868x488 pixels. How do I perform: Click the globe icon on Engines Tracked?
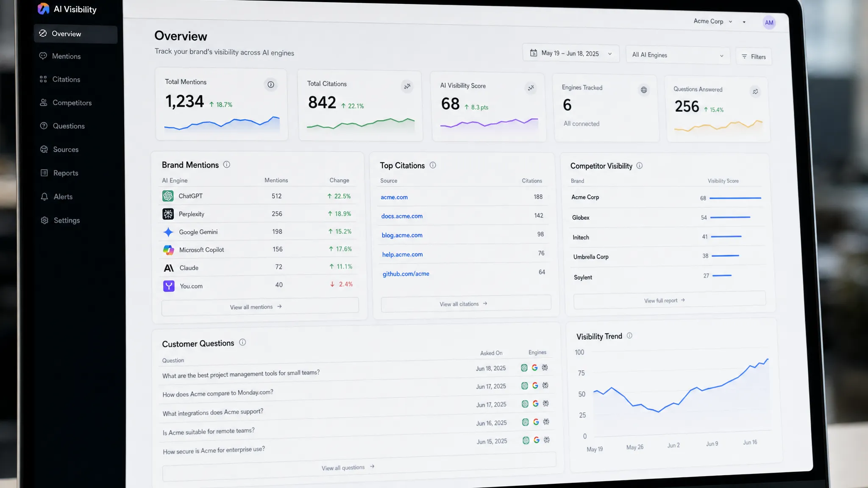click(644, 90)
